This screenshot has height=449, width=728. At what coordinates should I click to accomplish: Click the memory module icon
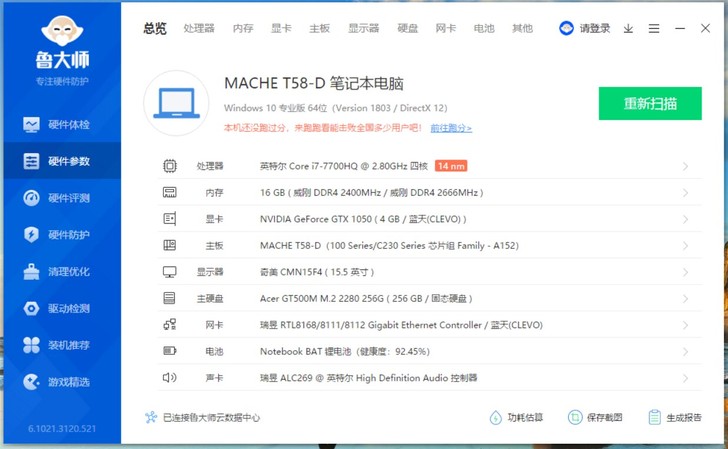click(x=169, y=192)
